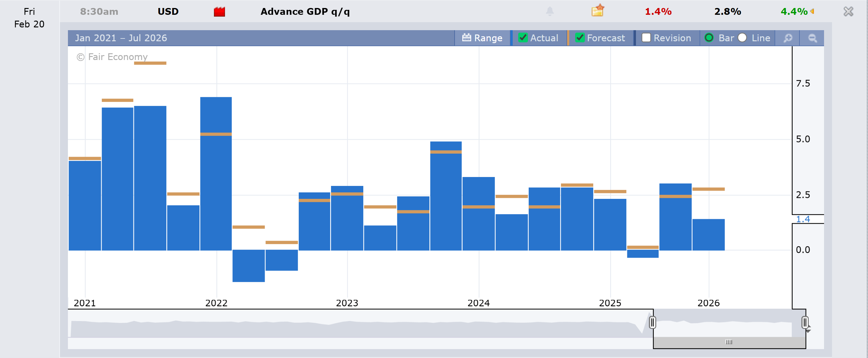This screenshot has height=358, width=868.
Task: Close the chart panel with the X icon
Action: (848, 11)
